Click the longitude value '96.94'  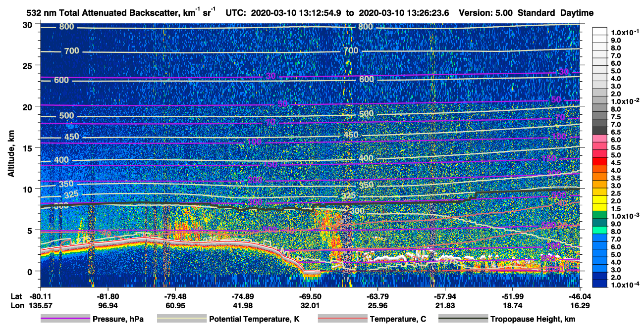coord(108,305)
